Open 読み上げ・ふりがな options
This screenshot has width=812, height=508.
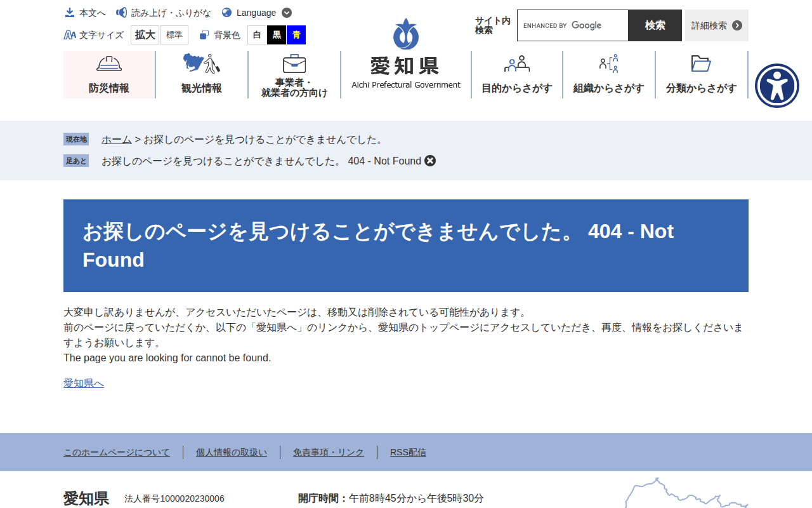[x=164, y=13]
